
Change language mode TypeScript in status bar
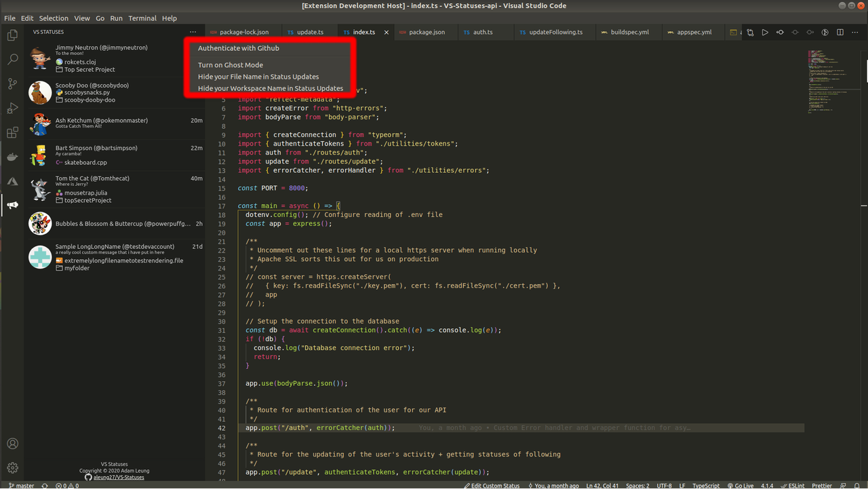pos(706,486)
